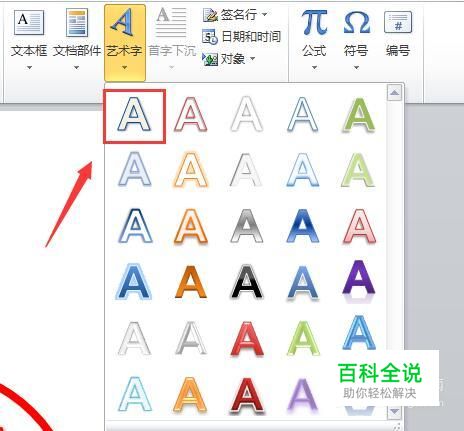Expand the 文档部件 dropdown arrow
464x431 pixels.
tap(76, 68)
